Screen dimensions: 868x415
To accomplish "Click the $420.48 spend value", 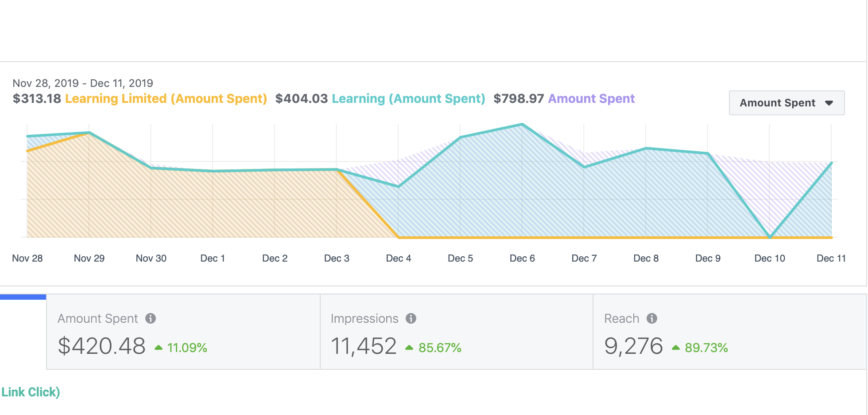I will (x=102, y=346).
